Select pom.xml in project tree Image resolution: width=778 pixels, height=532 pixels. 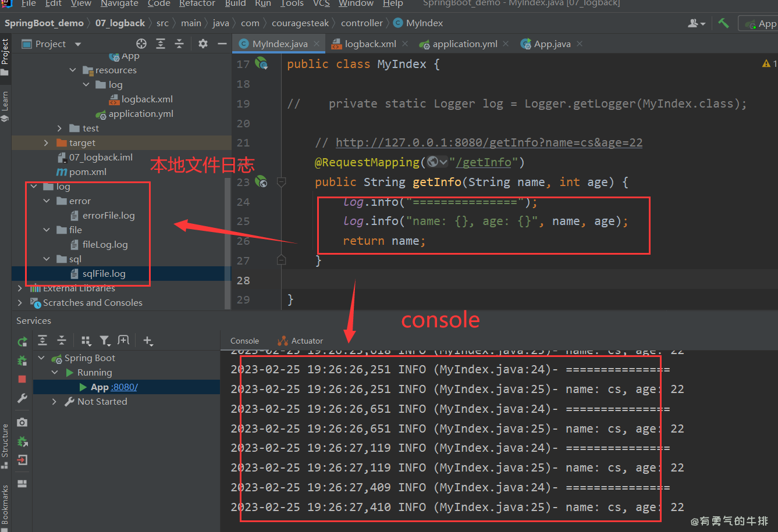87,172
